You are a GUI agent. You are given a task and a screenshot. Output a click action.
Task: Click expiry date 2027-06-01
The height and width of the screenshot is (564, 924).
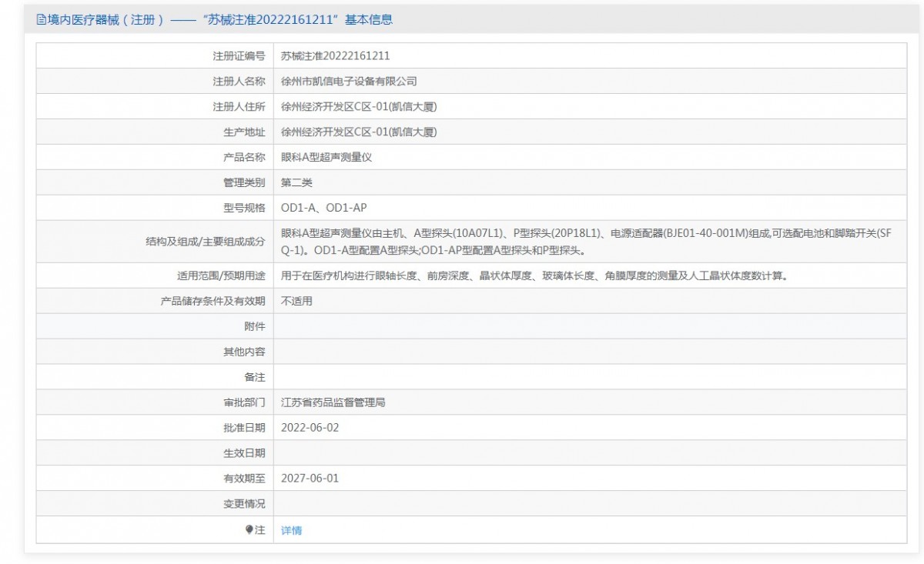(310, 479)
